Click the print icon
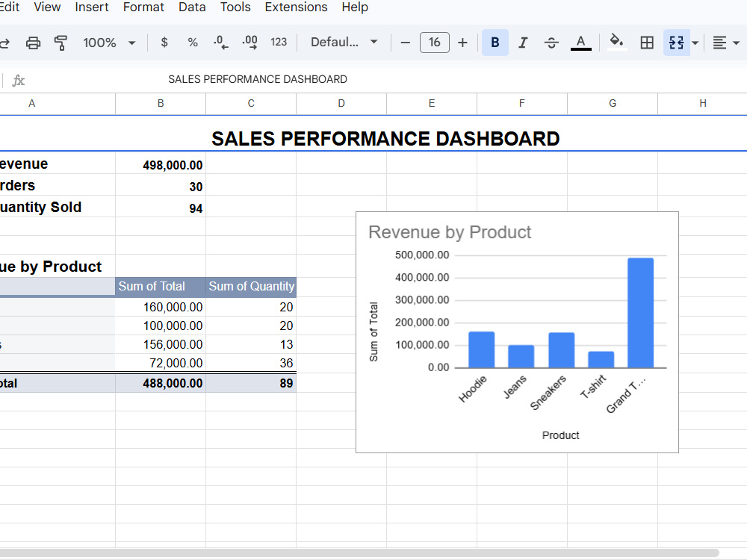The image size is (747, 560). (33, 43)
